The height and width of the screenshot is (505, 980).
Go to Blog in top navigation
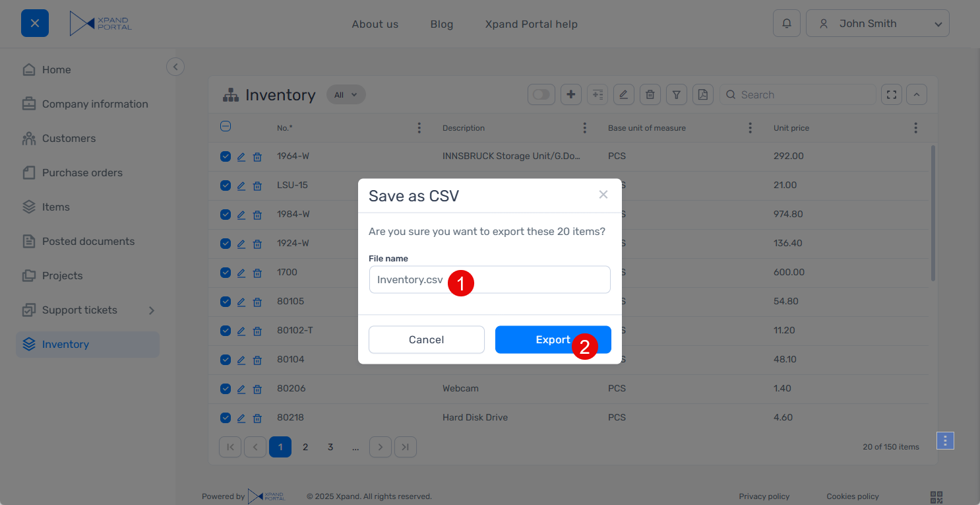[x=441, y=24]
